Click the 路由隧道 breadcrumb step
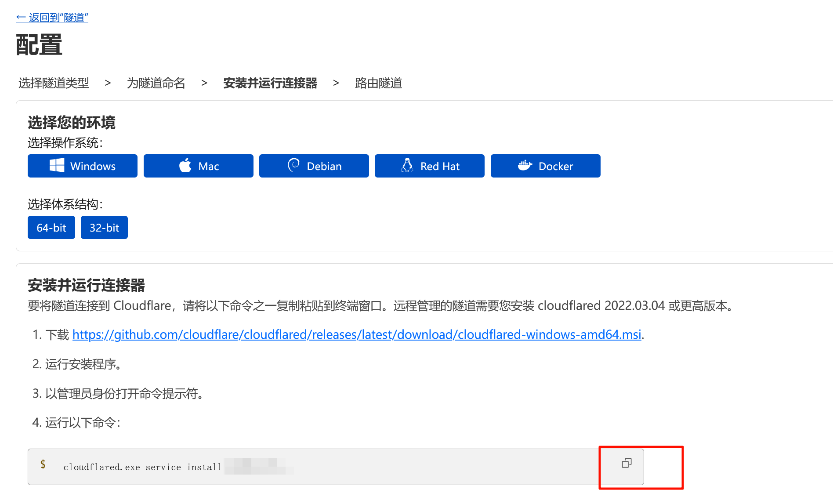This screenshot has height=504, width=833. [x=379, y=83]
